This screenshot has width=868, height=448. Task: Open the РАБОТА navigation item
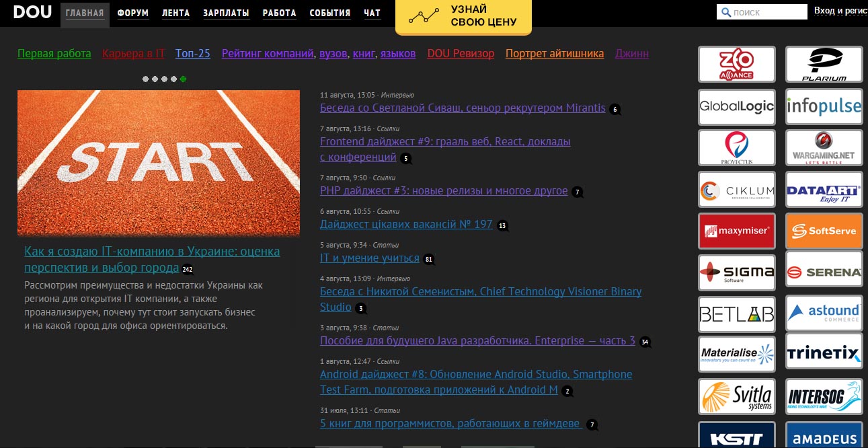tap(279, 13)
